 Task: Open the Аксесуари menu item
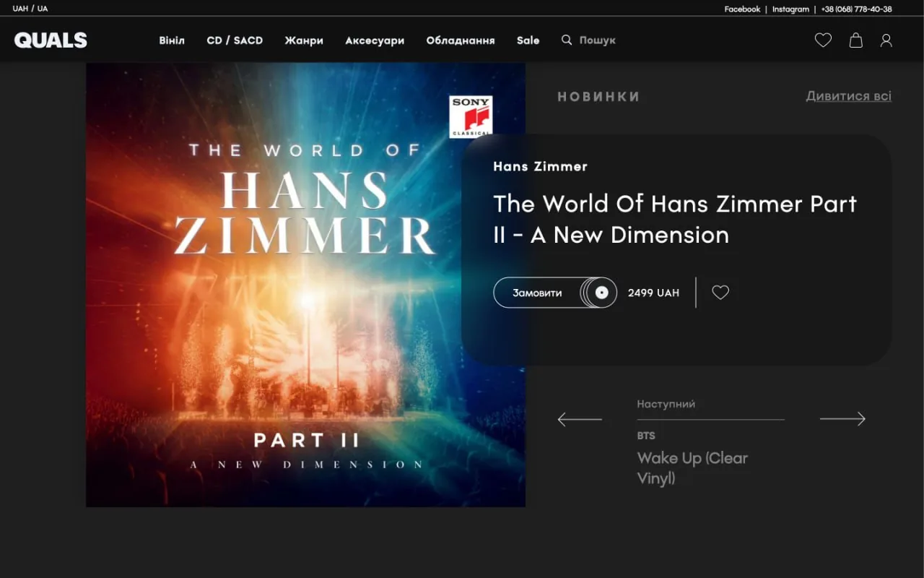(x=375, y=40)
